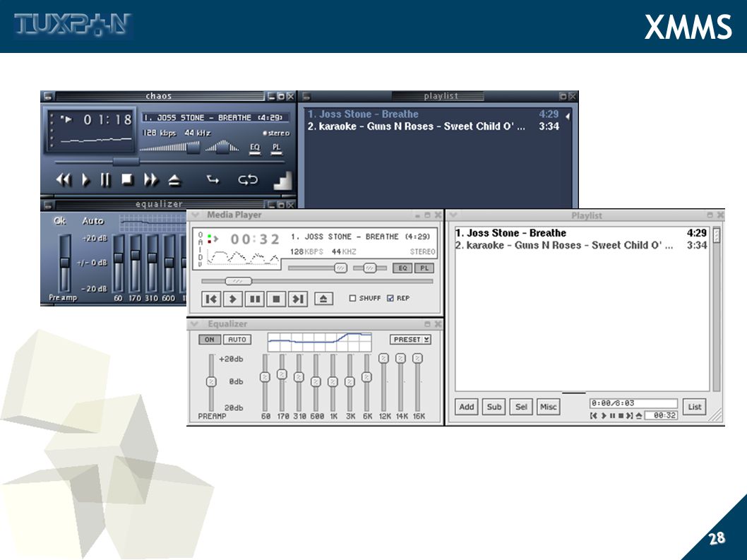Click balance slider in dark chaos player
The height and width of the screenshot is (560, 747).
[x=222, y=148]
